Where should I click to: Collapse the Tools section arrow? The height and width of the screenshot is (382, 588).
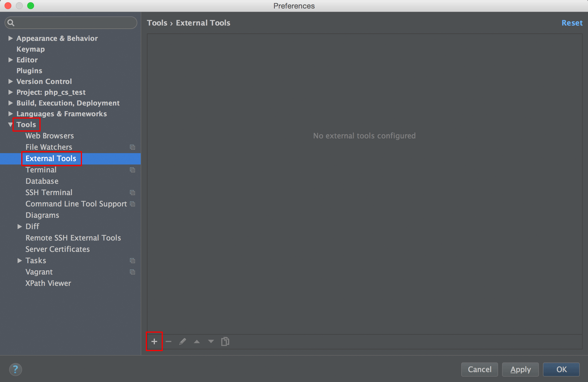pos(10,124)
